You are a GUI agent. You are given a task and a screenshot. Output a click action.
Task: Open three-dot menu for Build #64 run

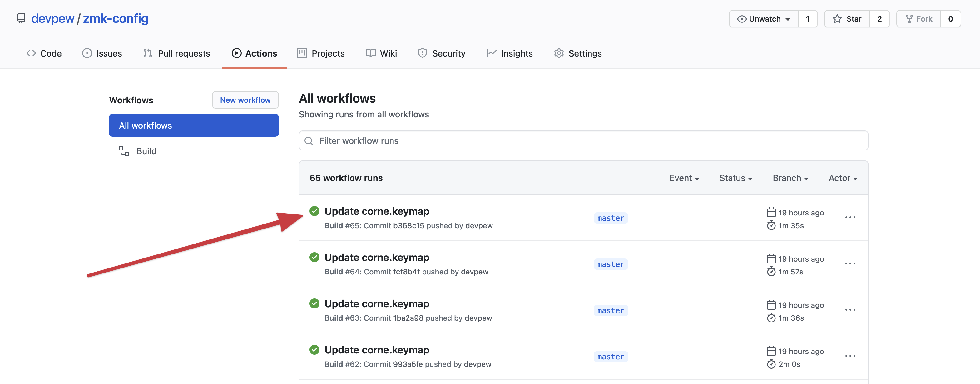click(850, 264)
